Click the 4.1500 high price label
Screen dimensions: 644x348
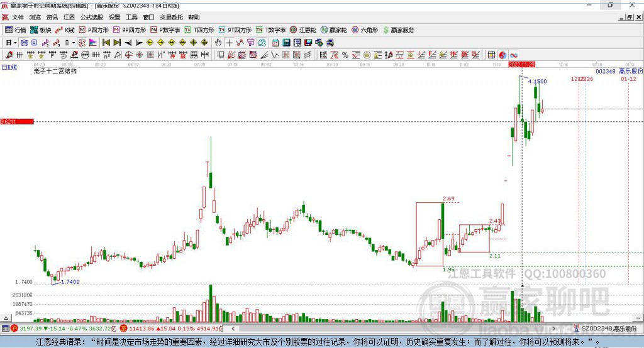click(x=537, y=81)
